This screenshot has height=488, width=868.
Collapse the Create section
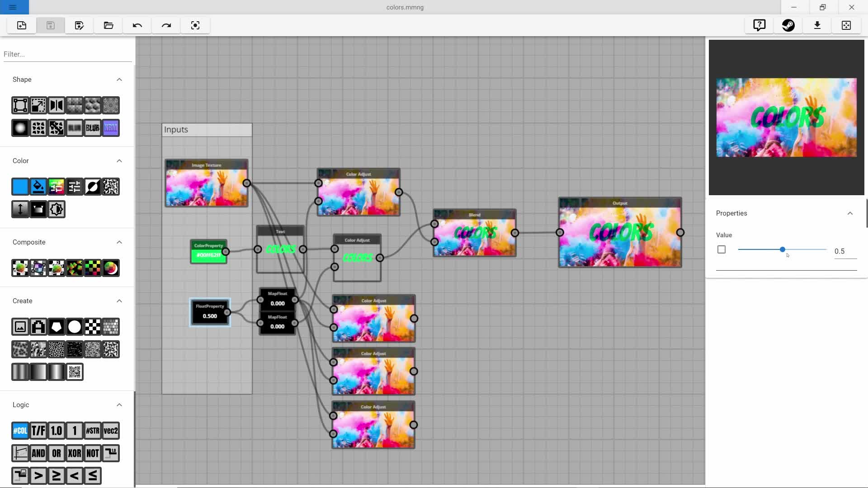pyautogui.click(x=119, y=301)
